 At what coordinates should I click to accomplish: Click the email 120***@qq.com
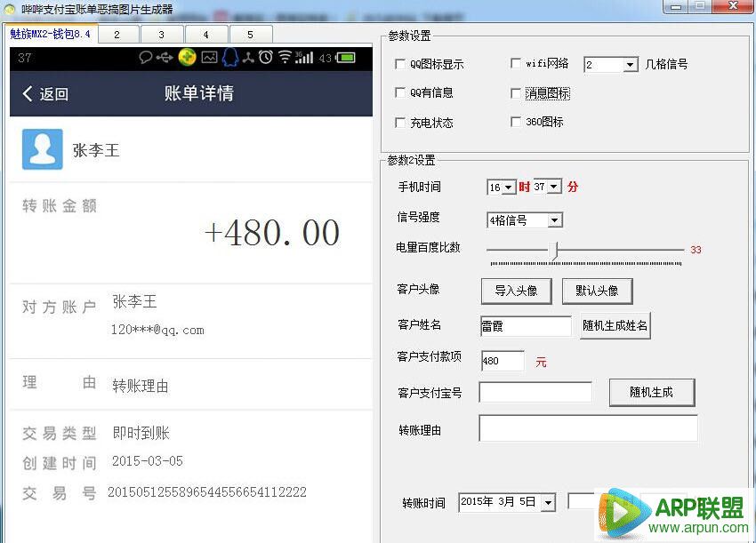pyautogui.click(x=157, y=330)
